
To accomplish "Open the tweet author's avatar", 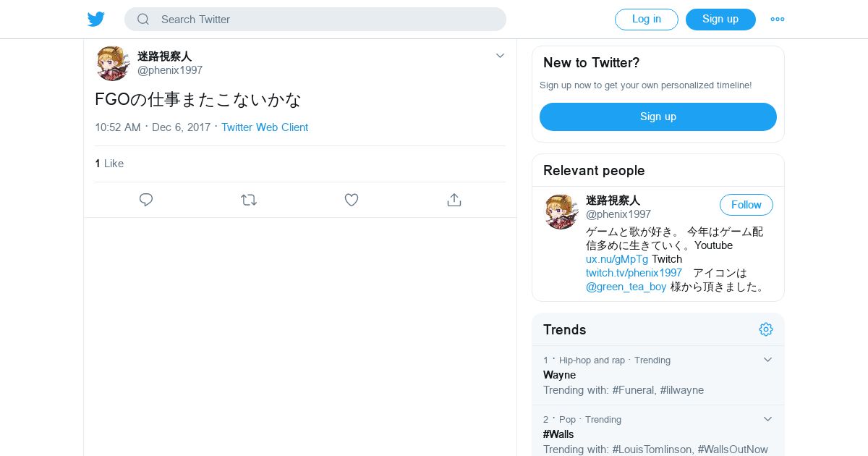I will [113, 63].
